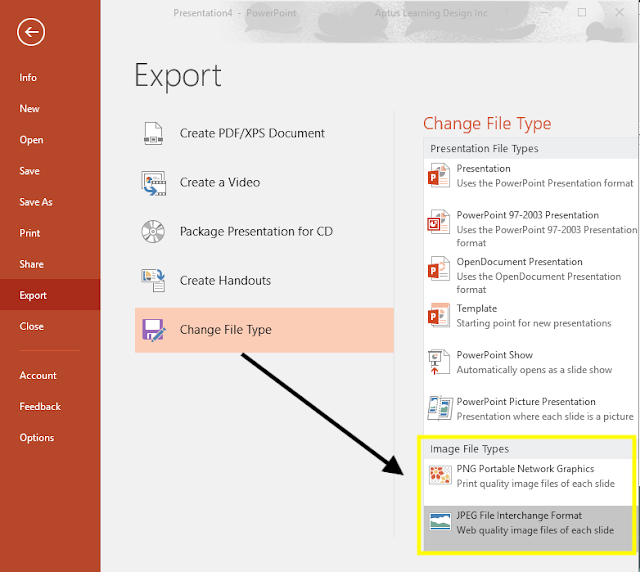
Task: Click the JPEG File Interchange Format icon
Action: (x=440, y=521)
